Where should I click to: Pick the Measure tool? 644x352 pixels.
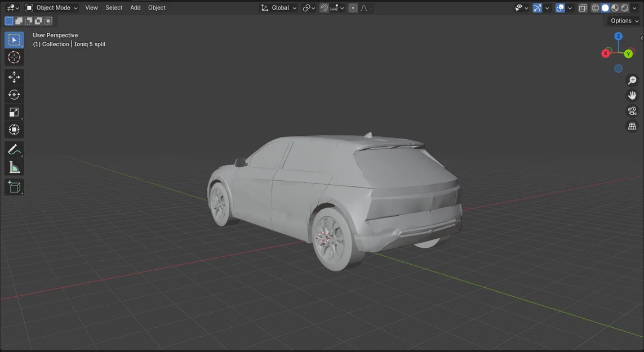(x=14, y=167)
